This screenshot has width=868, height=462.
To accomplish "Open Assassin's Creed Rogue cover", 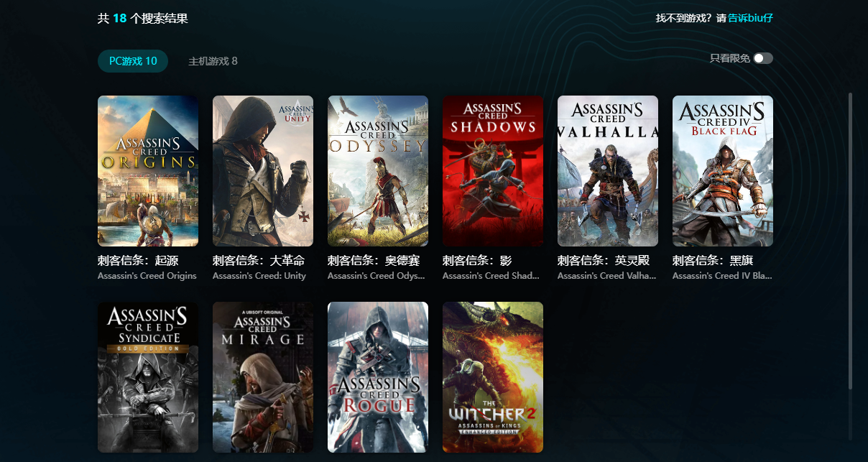I will [x=377, y=377].
